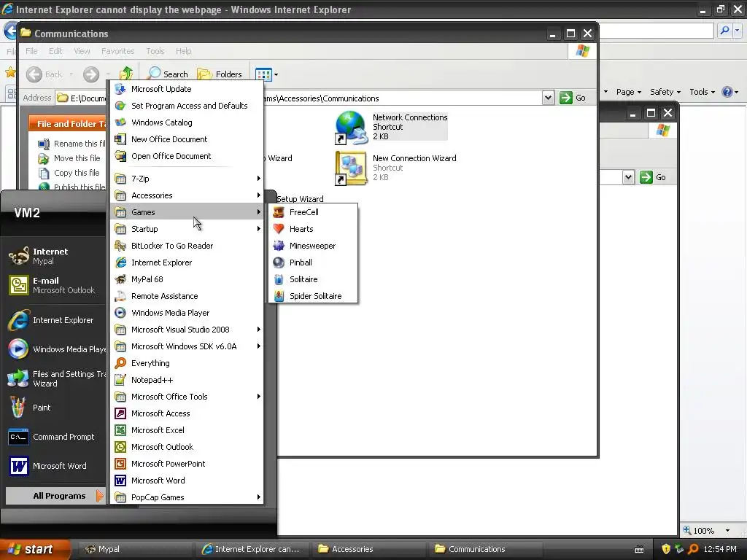The image size is (747, 560).
Task: Expand the Accessories program folder
Action: (187, 195)
